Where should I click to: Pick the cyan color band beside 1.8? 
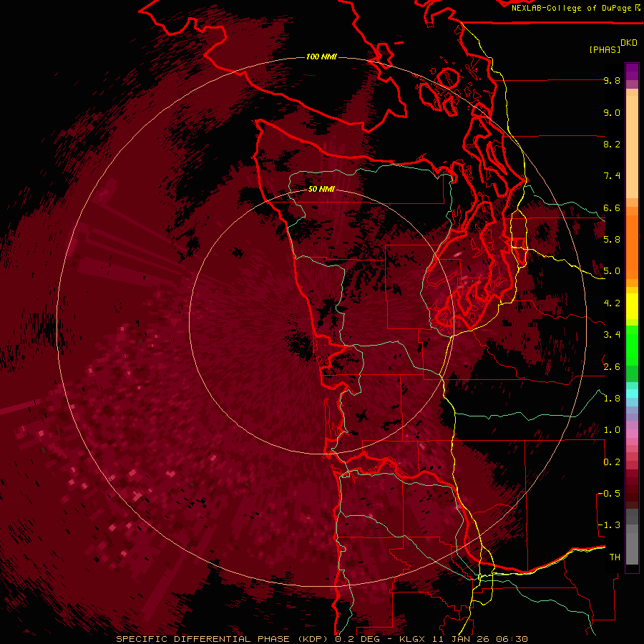point(632,394)
